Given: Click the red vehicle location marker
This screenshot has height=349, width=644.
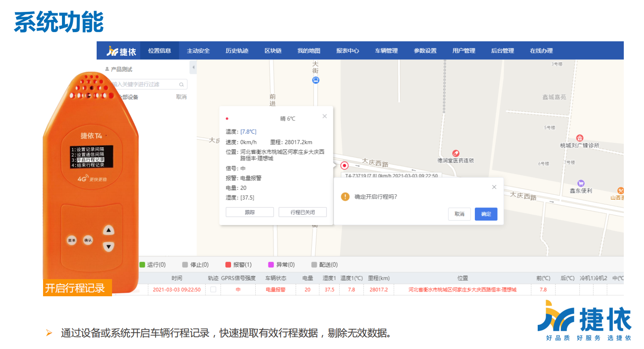Looking at the screenshot, I should click(x=345, y=166).
